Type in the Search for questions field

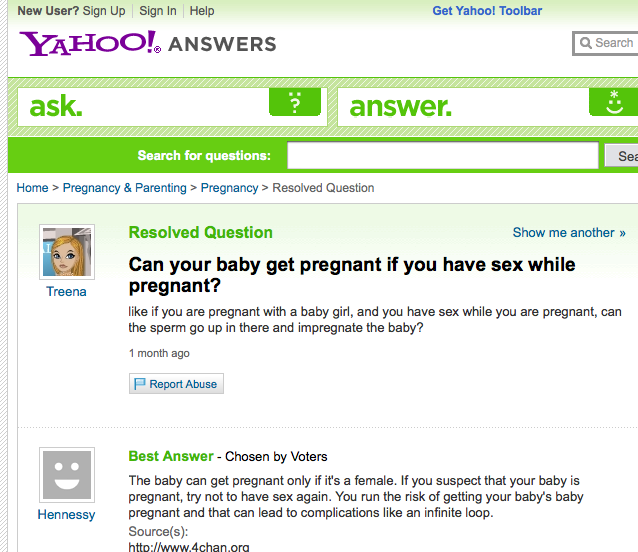(442, 156)
